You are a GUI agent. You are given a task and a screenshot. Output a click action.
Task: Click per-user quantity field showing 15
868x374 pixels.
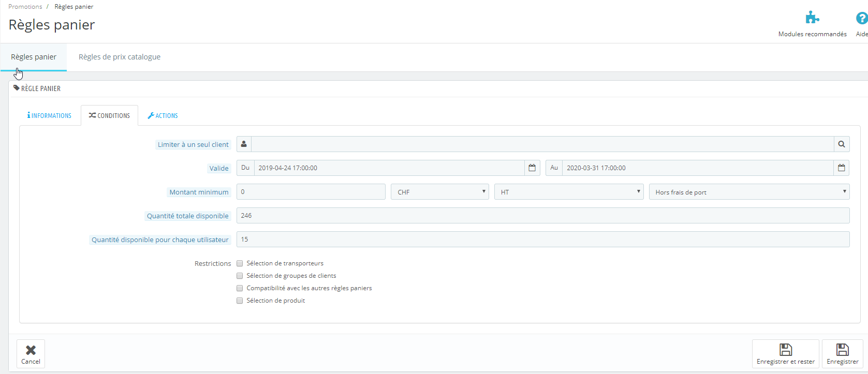click(543, 240)
